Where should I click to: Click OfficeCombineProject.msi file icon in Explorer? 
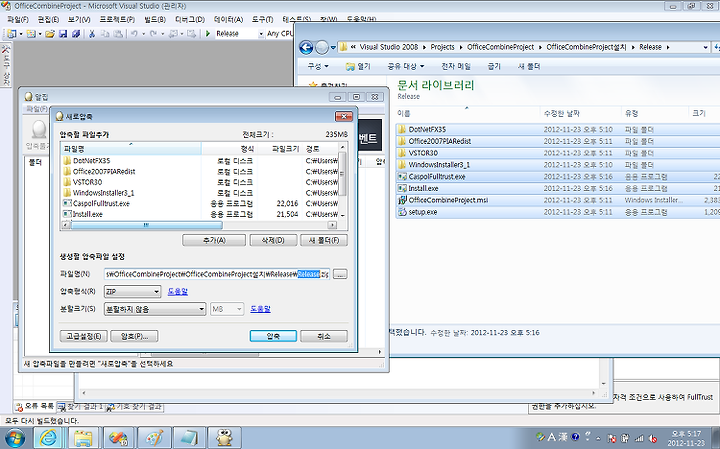pyautogui.click(x=402, y=200)
